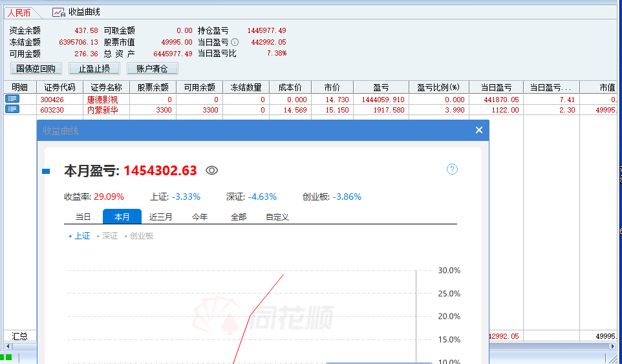Open the 自定义 custom range tab

coord(277,217)
